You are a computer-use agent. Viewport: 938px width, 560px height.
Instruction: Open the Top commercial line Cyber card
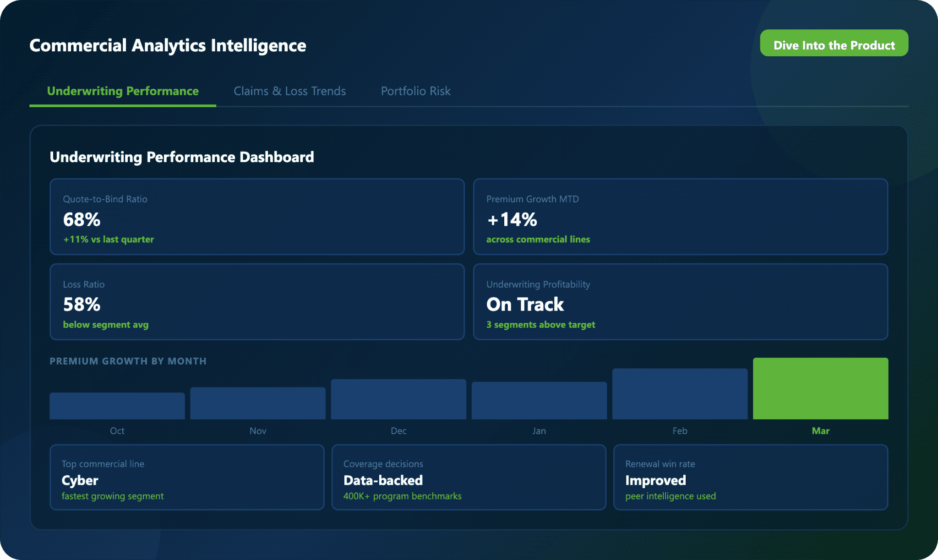[x=187, y=477]
